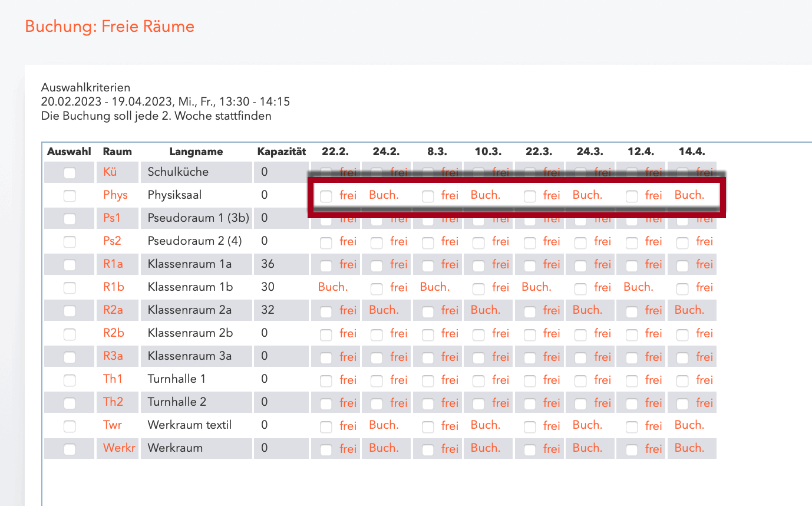Image resolution: width=812 pixels, height=506 pixels.
Task: Open Klassenraum 2a's Buch. link on 10.3.
Action: [x=486, y=310]
